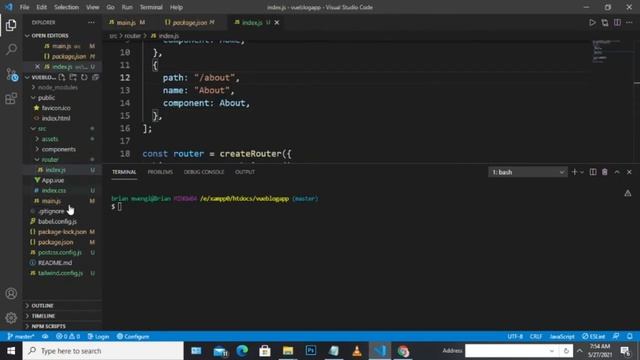The height and width of the screenshot is (360, 640).
Task: Click the Explorer more actions ellipsis
Action: [91, 22]
